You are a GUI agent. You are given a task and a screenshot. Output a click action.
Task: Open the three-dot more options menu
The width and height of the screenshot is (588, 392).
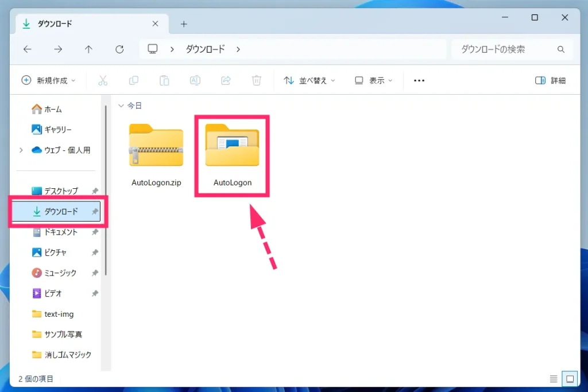419,80
